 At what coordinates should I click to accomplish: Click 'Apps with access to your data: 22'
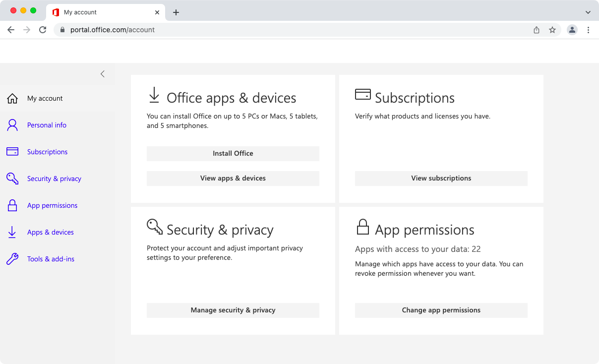[x=418, y=249]
